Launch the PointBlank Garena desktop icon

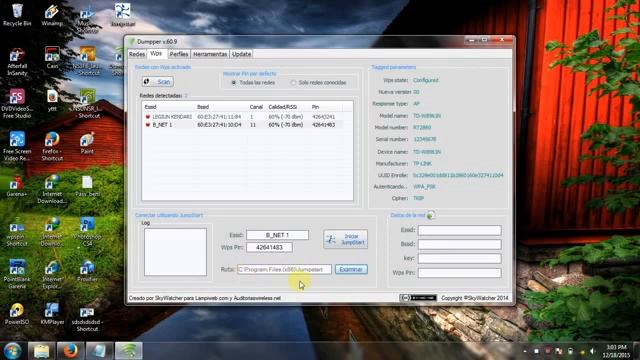tap(17, 274)
